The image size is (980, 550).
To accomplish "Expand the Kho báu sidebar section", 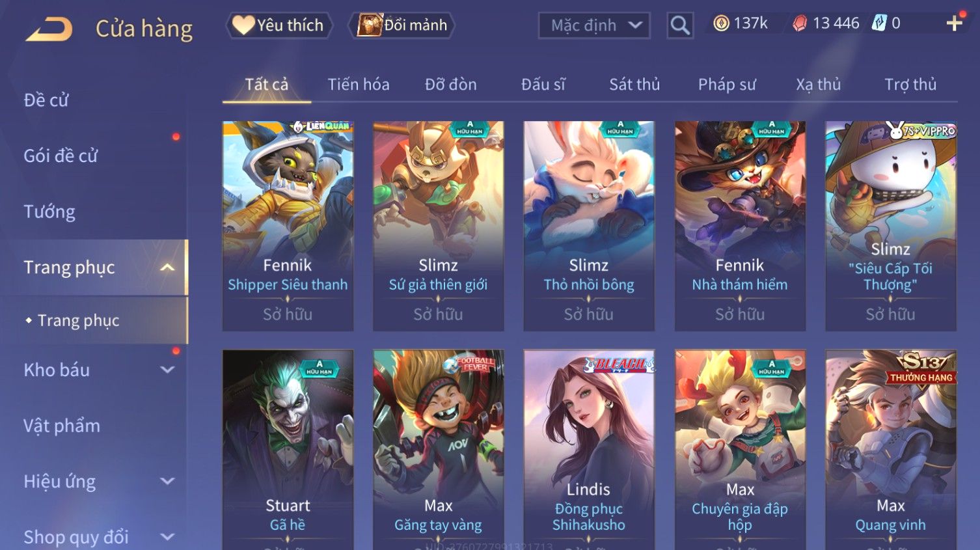I will [167, 370].
